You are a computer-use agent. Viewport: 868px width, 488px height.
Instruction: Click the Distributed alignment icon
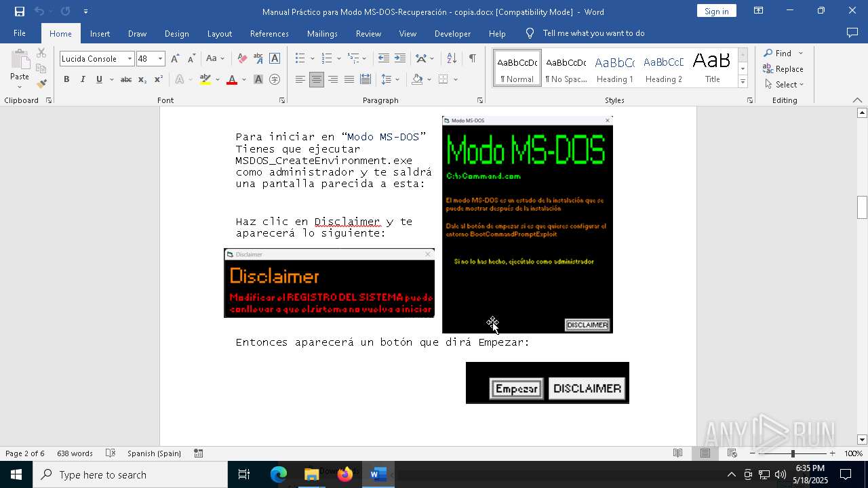(366, 79)
